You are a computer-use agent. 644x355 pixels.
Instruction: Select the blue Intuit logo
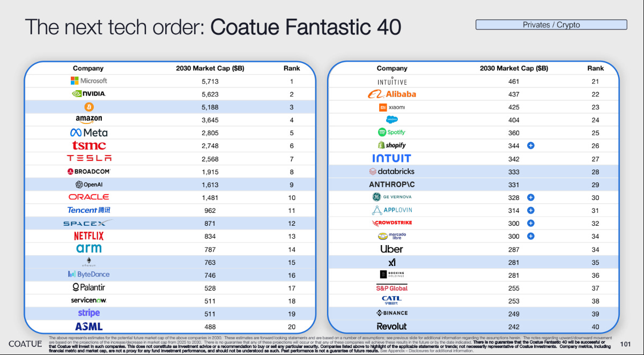(x=391, y=158)
